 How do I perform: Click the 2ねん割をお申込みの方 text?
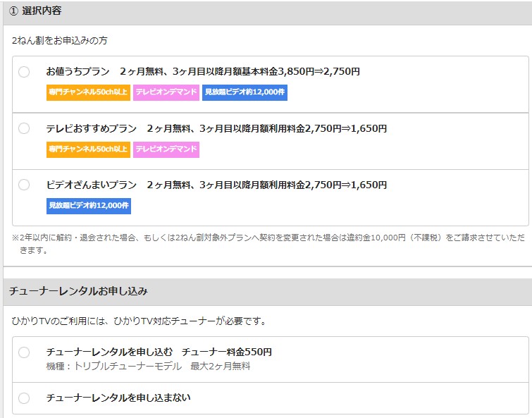tap(59, 41)
